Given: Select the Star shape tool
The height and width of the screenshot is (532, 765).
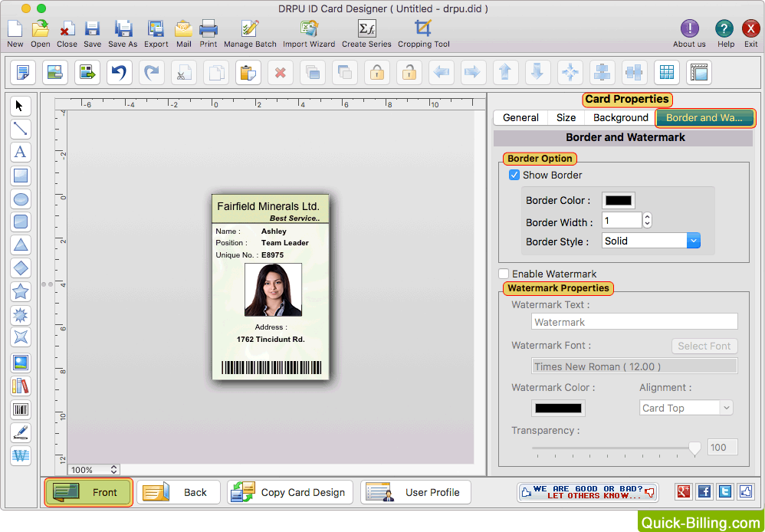Looking at the screenshot, I should click(20, 291).
